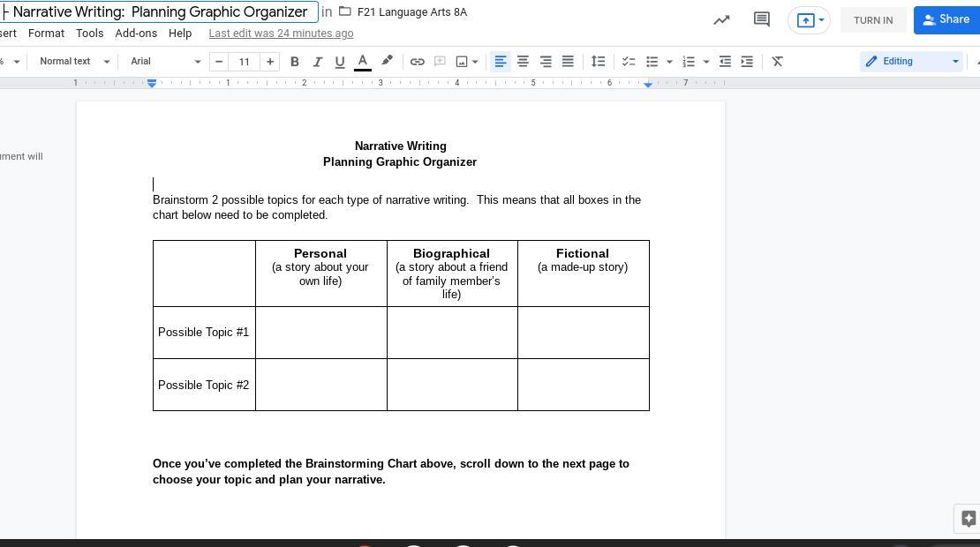Open the Insert menu

(9, 34)
